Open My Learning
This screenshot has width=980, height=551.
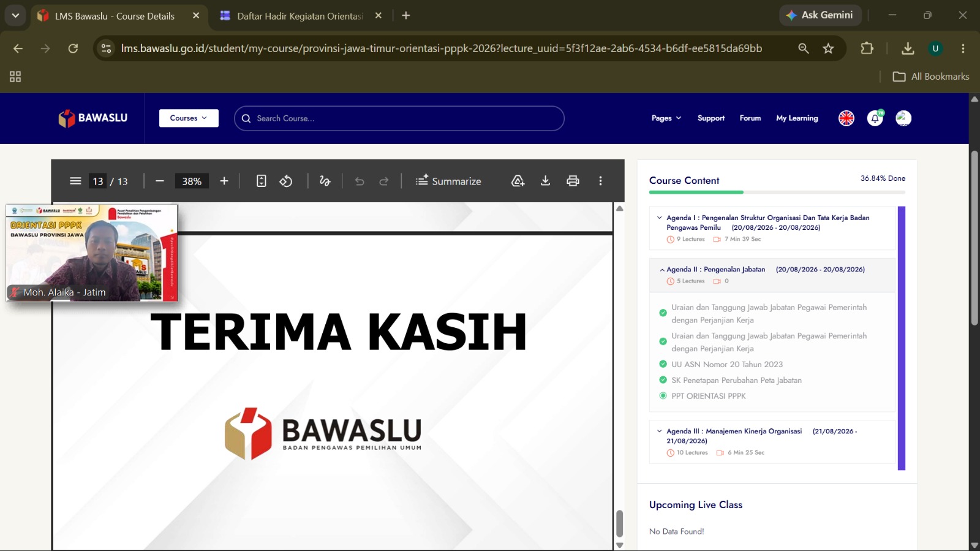pyautogui.click(x=797, y=118)
